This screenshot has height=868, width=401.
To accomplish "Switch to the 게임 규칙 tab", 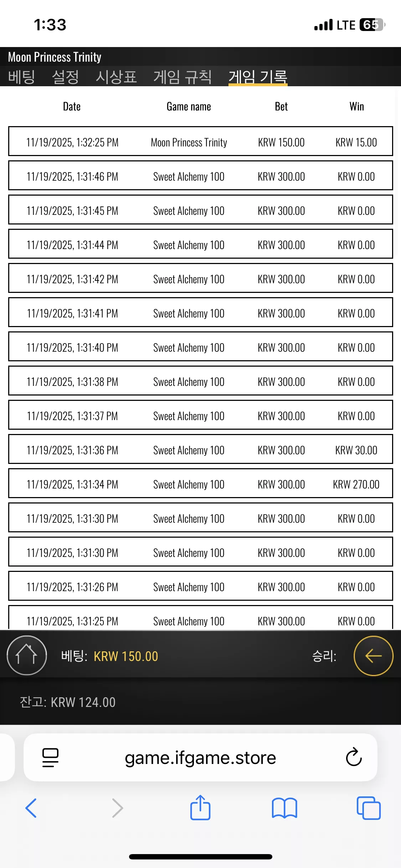I will (x=182, y=77).
